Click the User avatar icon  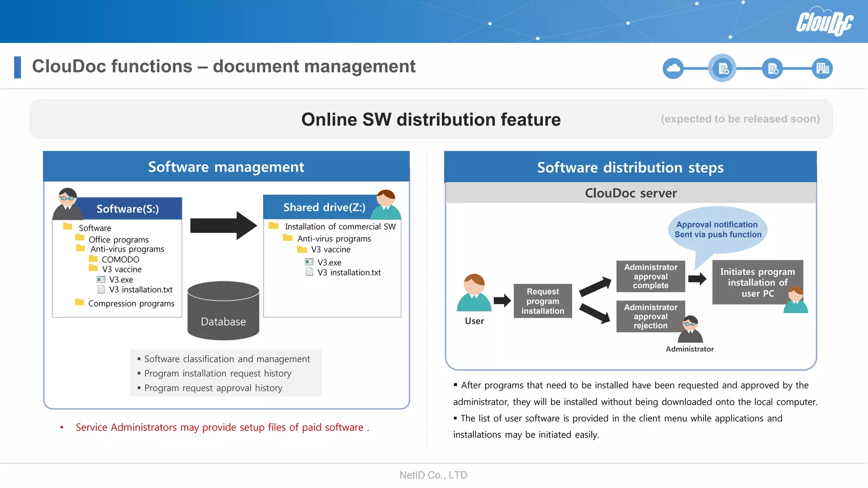[x=474, y=293]
